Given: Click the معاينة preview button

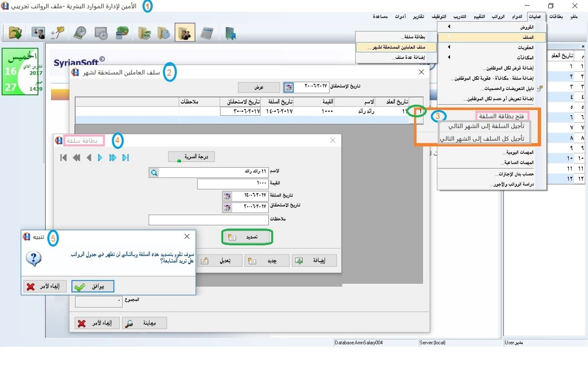Looking at the screenshot, I should point(144,323).
